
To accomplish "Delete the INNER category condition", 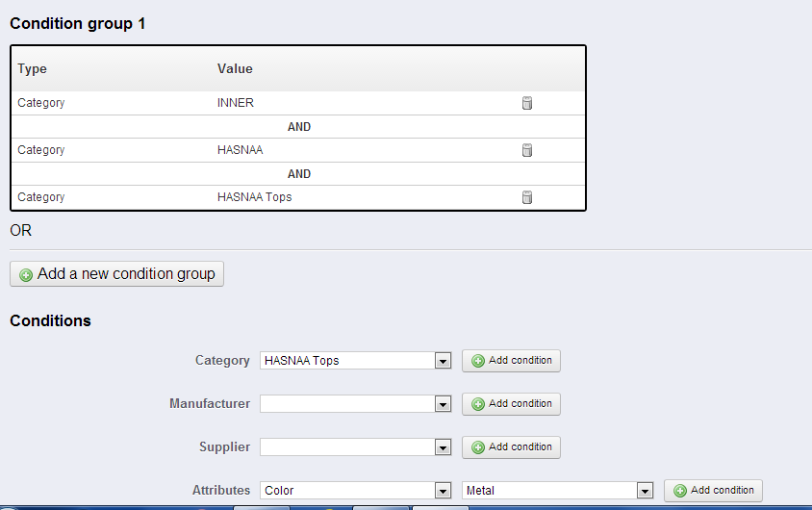I will (x=526, y=103).
